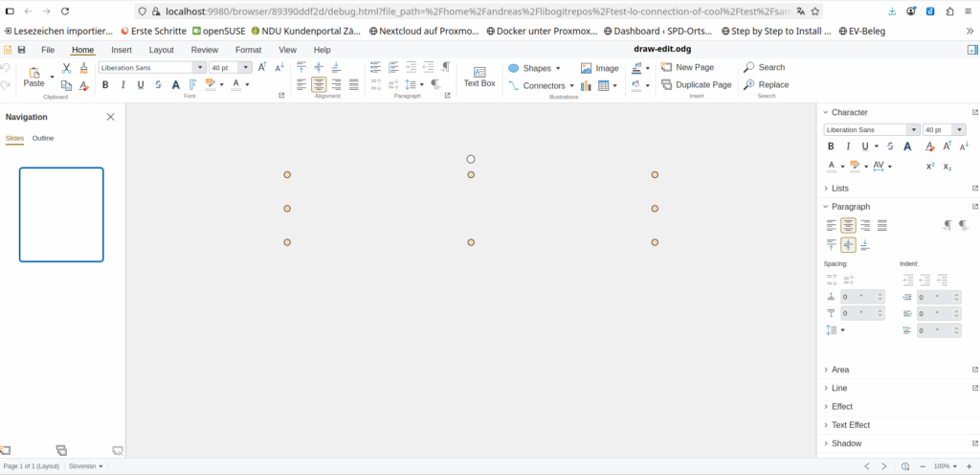Decrease font size using ribbon icon
The width and height of the screenshot is (980, 475).
point(279,67)
